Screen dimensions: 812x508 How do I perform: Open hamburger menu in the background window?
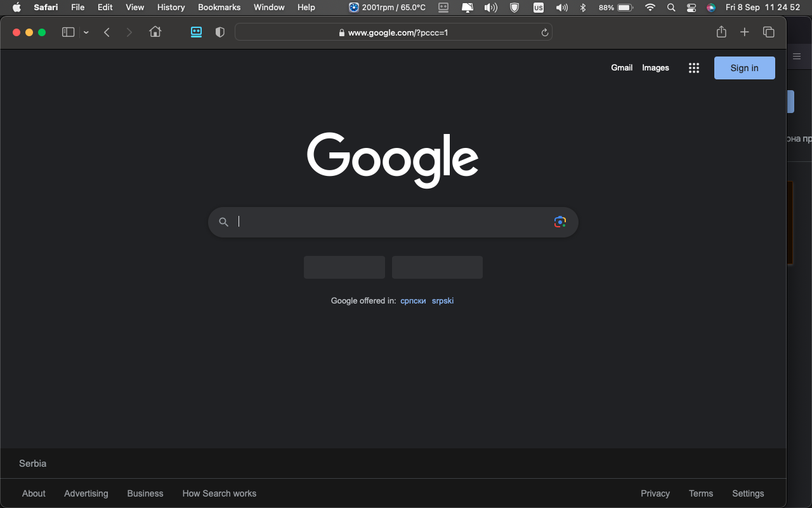[x=797, y=57]
